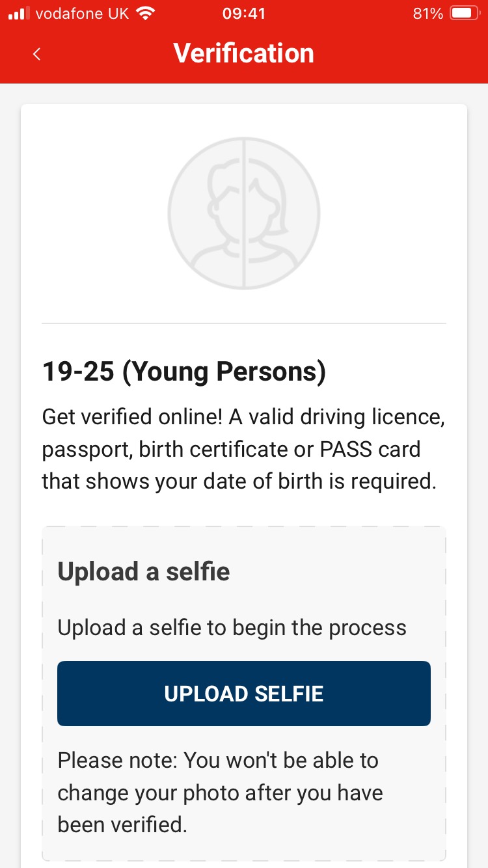The height and width of the screenshot is (868, 488).
Task: Tap the 'Please note' photo warning text
Action: (x=218, y=761)
